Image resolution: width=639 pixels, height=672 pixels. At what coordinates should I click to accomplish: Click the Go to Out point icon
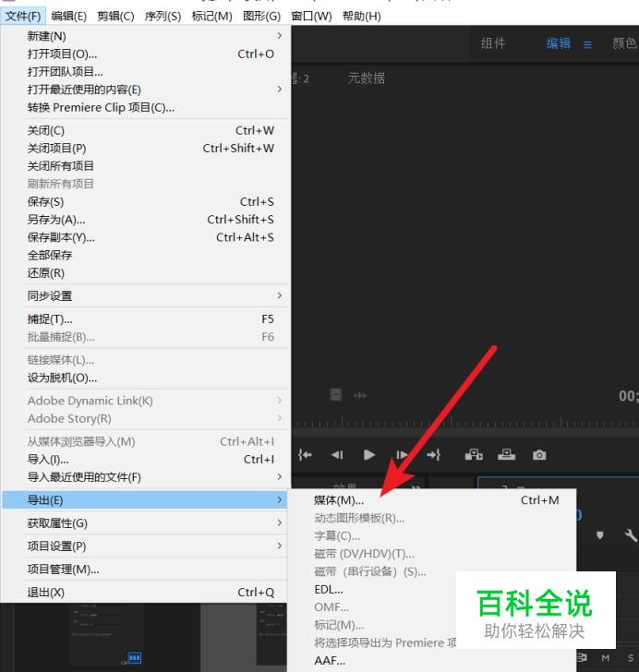434,455
